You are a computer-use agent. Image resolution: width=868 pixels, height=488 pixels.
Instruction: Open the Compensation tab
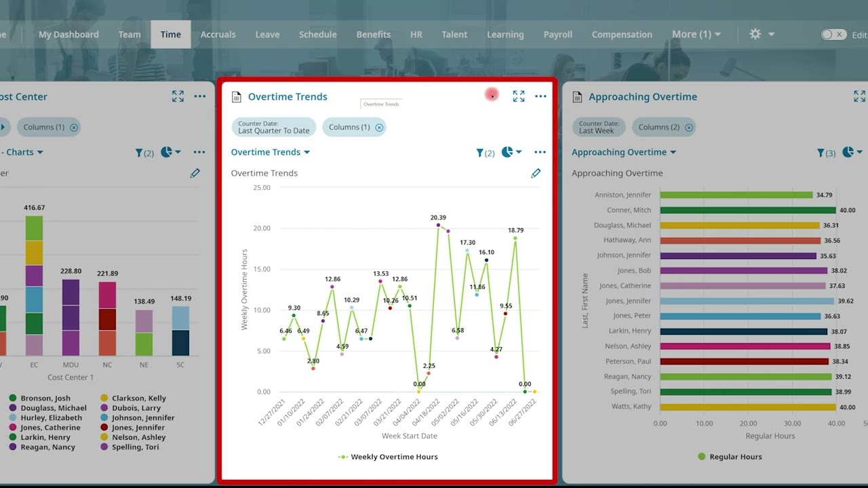pyautogui.click(x=622, y=35)
